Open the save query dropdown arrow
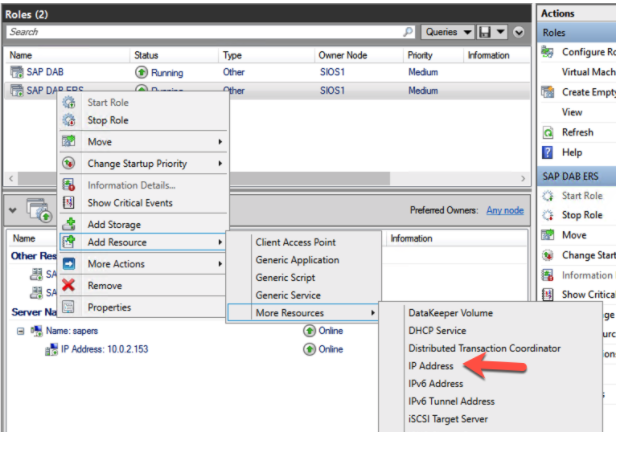This screenshot has height=459, width=633. click(x=501, y=32)
